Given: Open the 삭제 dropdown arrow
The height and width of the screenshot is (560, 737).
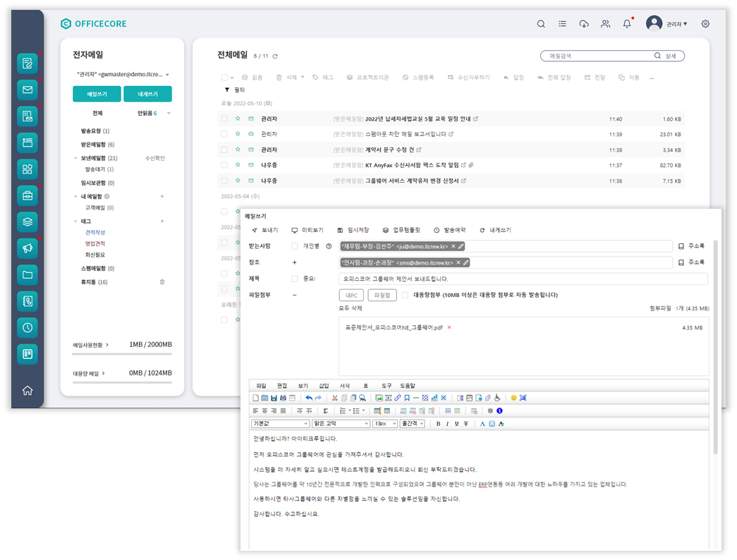Looking at the screenshot, I should pos(303,77).
